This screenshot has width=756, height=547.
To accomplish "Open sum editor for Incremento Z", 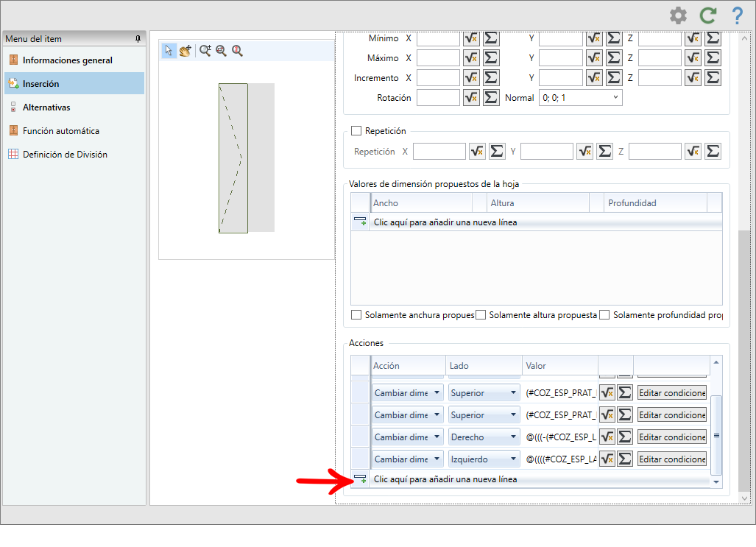I will coord(713,77).
